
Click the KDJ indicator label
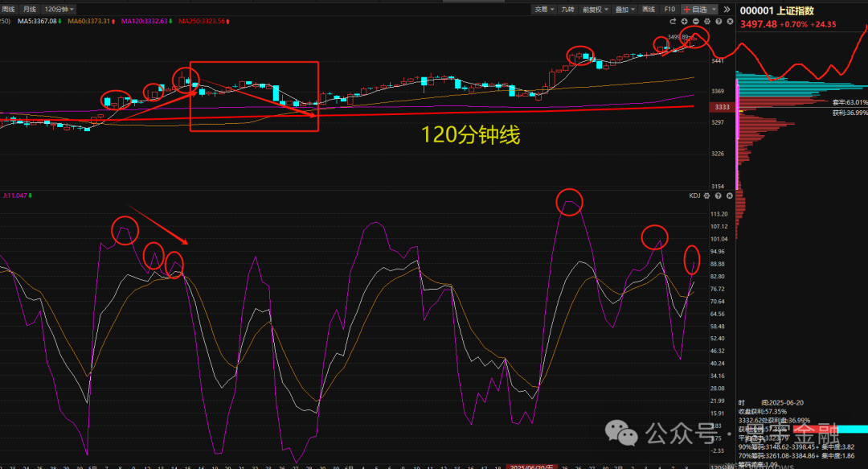[x=694, y=195]
